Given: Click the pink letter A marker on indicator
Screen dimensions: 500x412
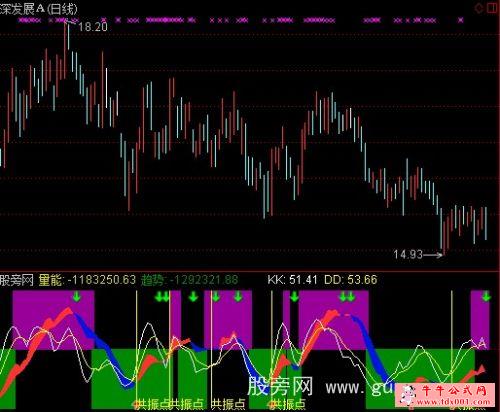Looking at the screenshot, I should pos(482,342).
